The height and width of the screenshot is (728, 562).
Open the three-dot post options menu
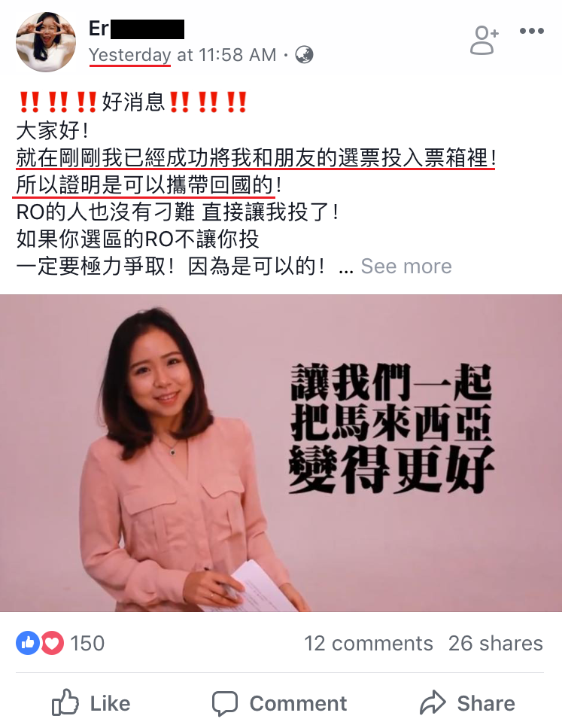[x=532, y=31]
